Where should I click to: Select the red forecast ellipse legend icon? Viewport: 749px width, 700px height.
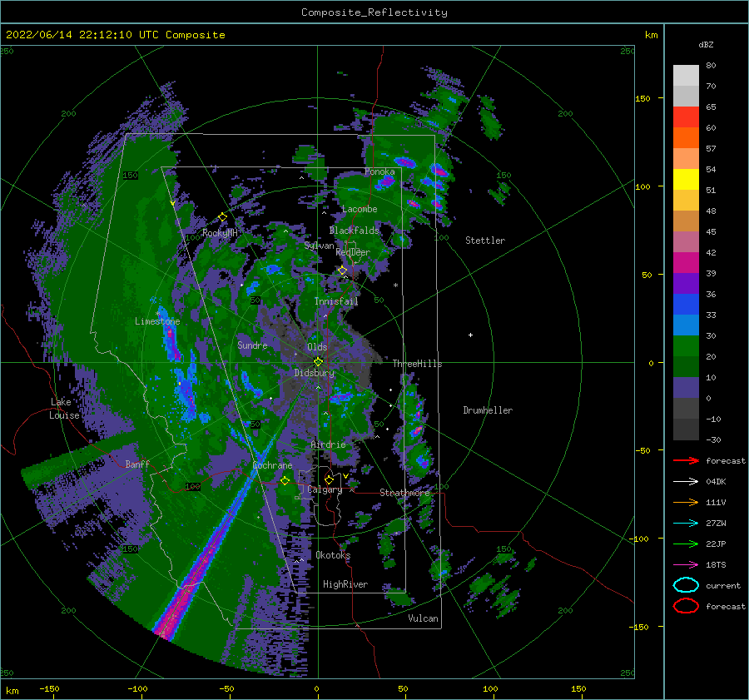click(x=686, y=606)
